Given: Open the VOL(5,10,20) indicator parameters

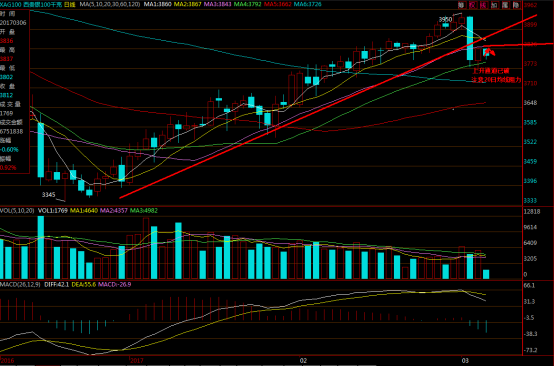Looking at the screenshot, I should (17, 211).
